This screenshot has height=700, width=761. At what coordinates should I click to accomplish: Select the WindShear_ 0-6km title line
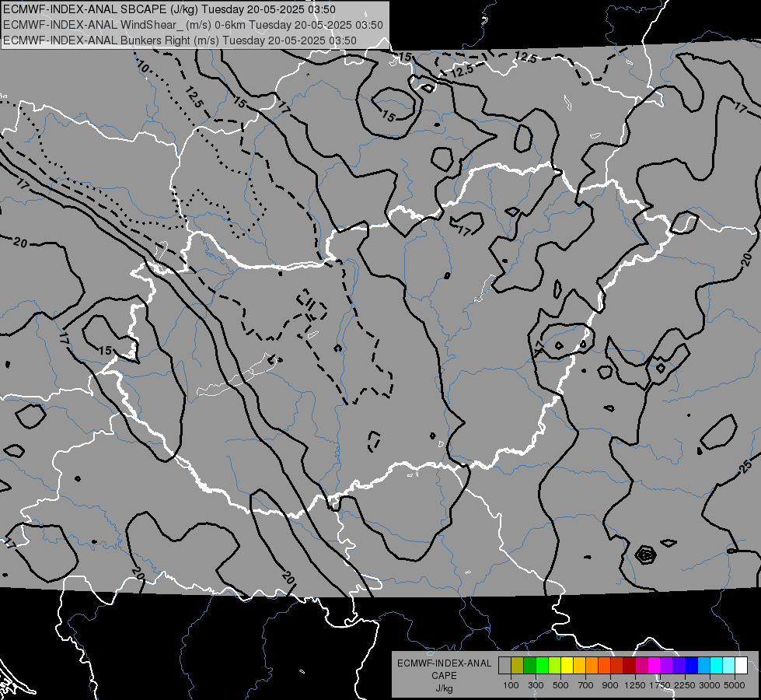click(193, 25)
